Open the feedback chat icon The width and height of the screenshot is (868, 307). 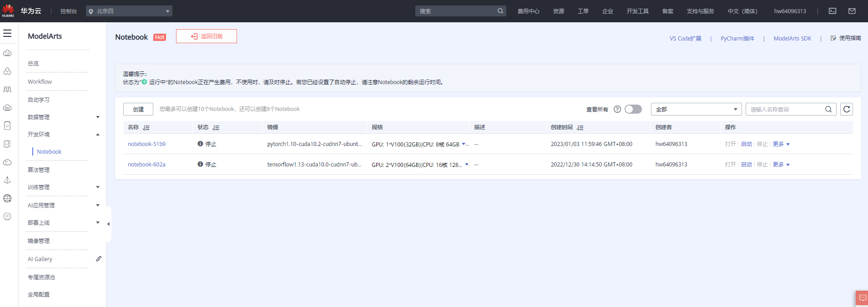[x=863, y=298]
